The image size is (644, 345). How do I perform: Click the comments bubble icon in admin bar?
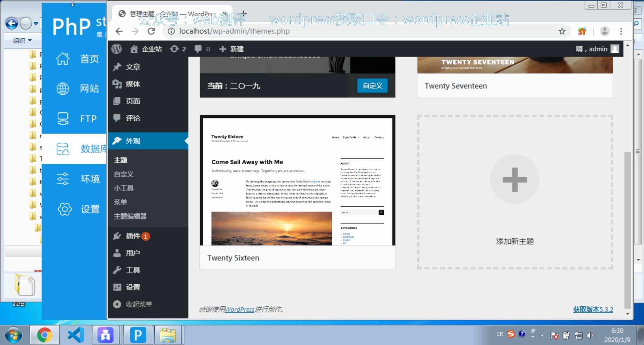point(198,49)
